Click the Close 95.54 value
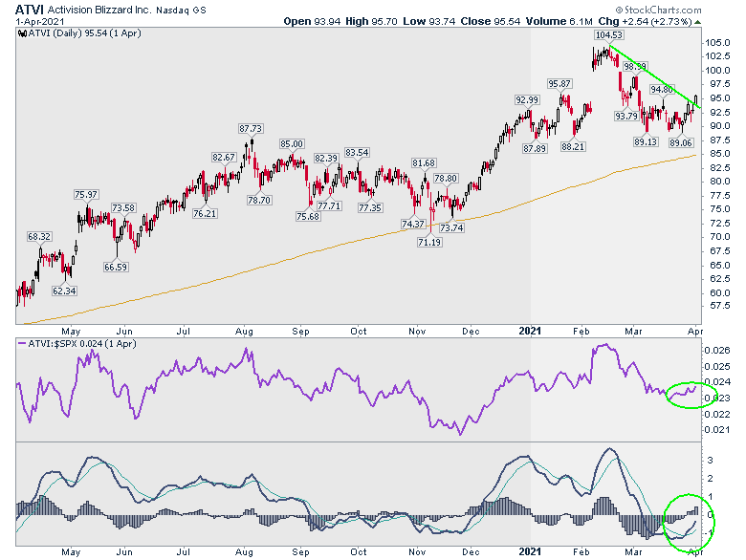 490,21
